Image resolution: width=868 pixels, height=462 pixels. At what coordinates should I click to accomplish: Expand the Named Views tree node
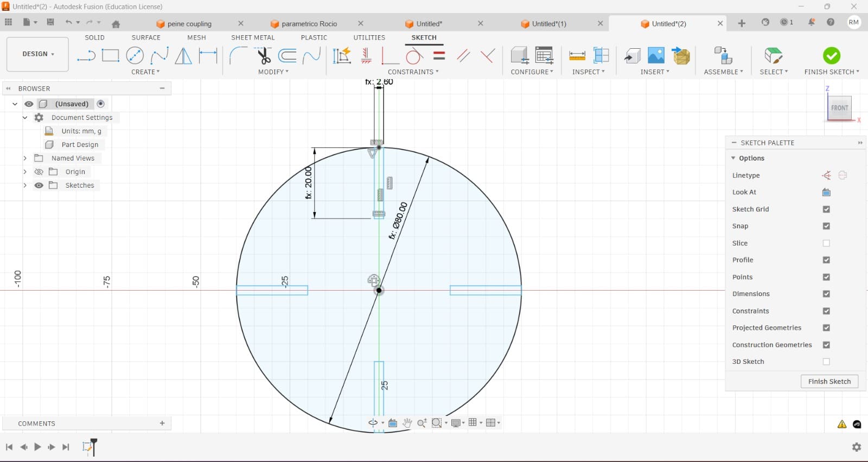(24, 158)
